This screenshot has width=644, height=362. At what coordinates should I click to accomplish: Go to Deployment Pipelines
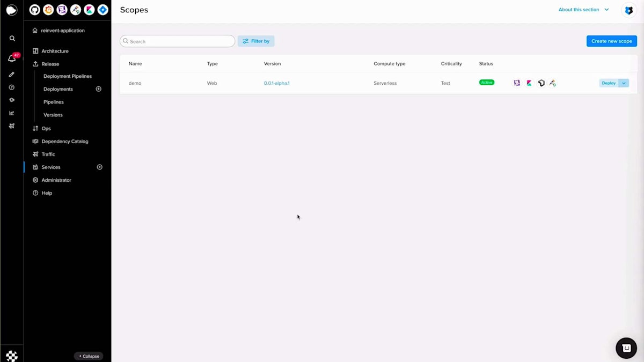point(68,76)
